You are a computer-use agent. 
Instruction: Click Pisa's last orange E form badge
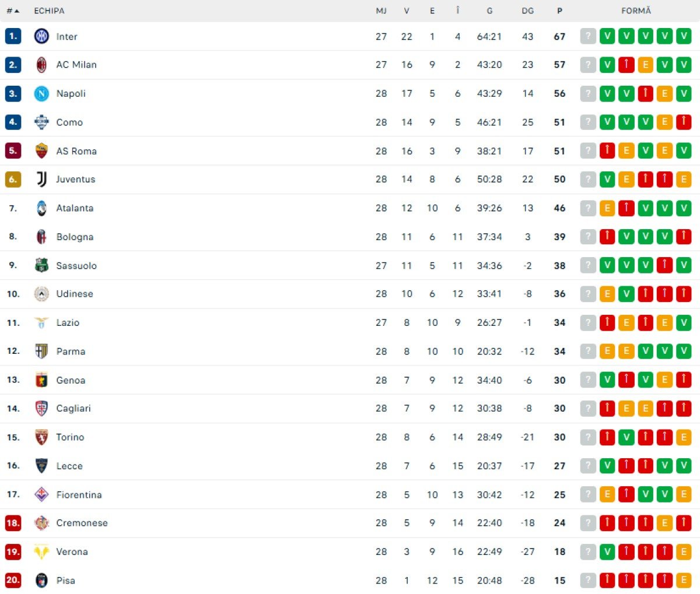(684, 580)
